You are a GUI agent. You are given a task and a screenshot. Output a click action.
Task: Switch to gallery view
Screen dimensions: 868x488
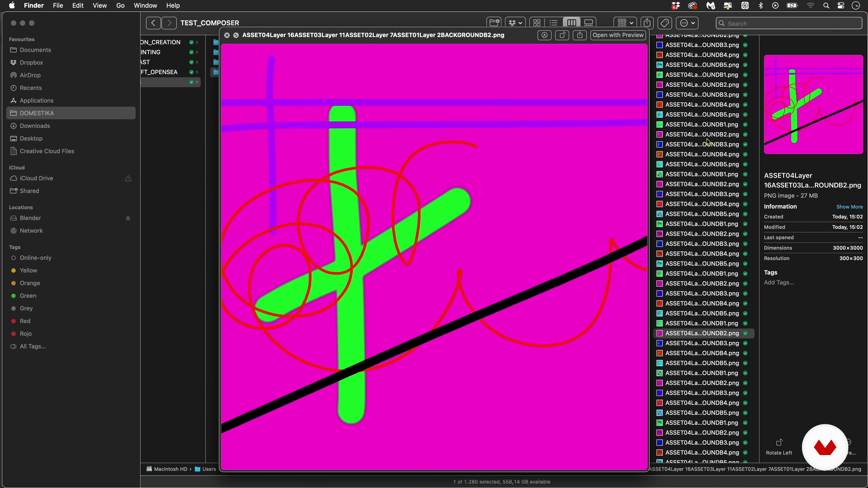[x=588, y=23]
